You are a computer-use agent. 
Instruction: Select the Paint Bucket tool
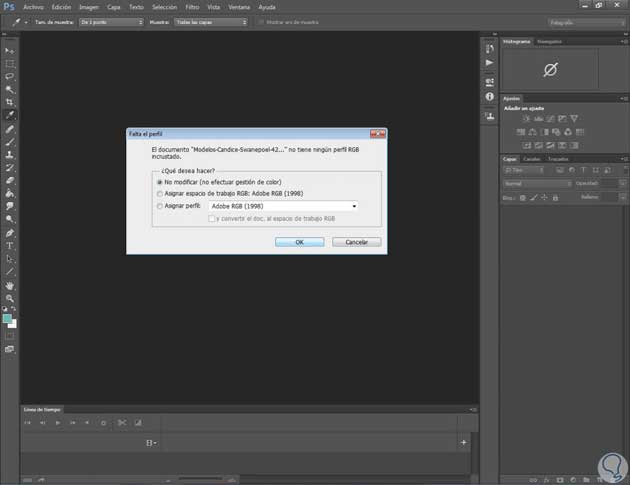pos(10,193)
